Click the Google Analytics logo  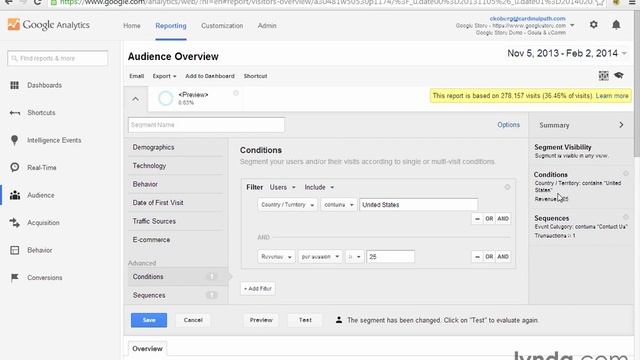pos(49,25)
